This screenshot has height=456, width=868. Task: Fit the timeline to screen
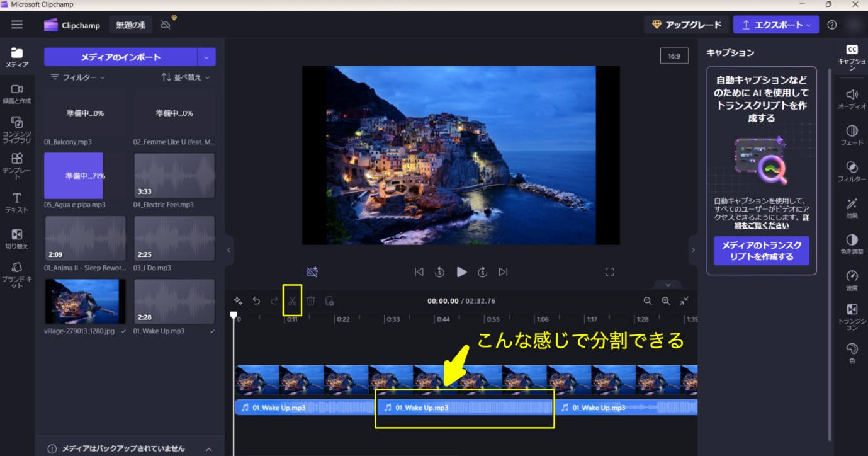tap(684, 301)
